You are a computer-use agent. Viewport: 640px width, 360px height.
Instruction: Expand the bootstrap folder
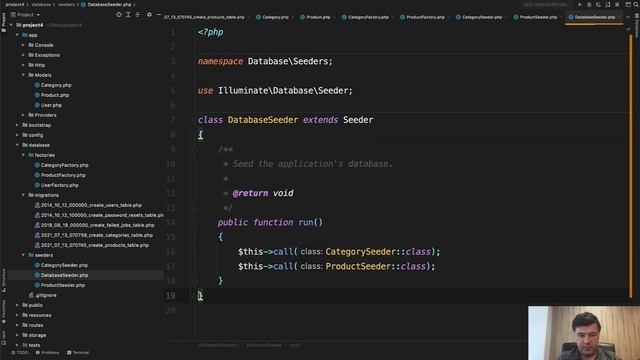pos(17,125)
